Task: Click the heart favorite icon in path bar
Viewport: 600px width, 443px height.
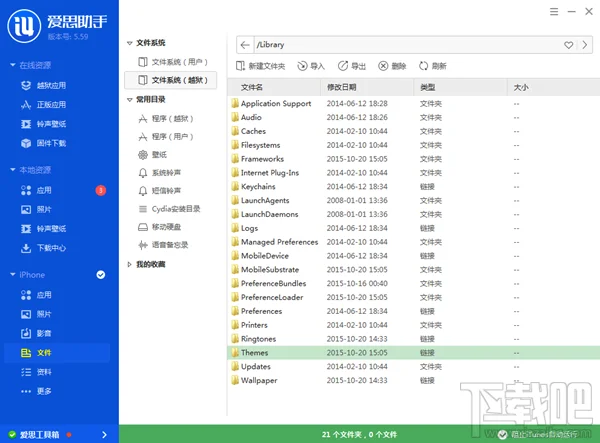Action: click(569, 45)
